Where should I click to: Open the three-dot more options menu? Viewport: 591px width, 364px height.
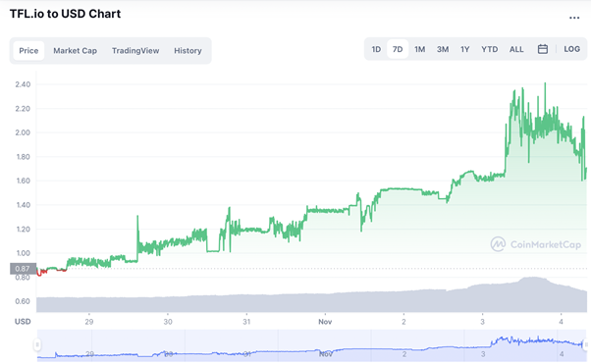(574, 18)
